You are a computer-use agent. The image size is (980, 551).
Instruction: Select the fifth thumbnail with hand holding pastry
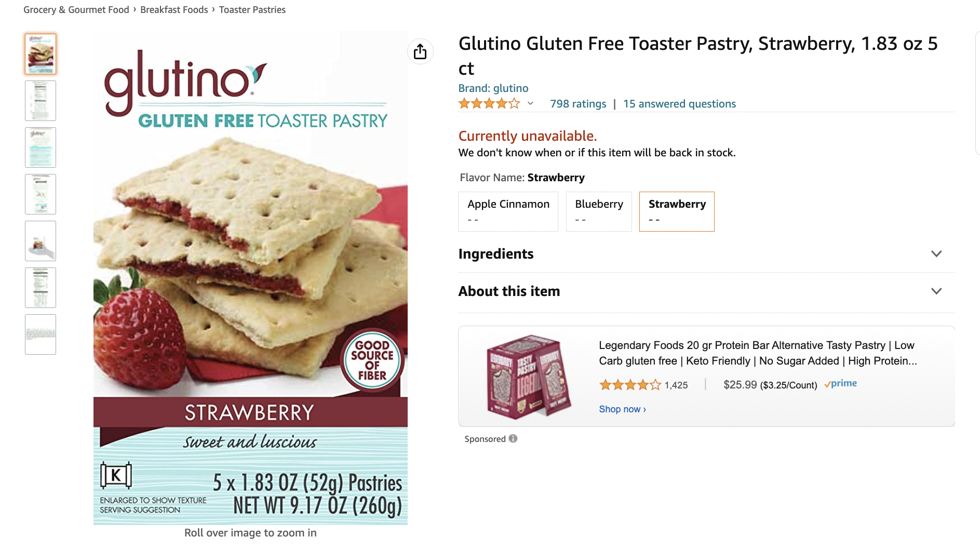point(41,241)
